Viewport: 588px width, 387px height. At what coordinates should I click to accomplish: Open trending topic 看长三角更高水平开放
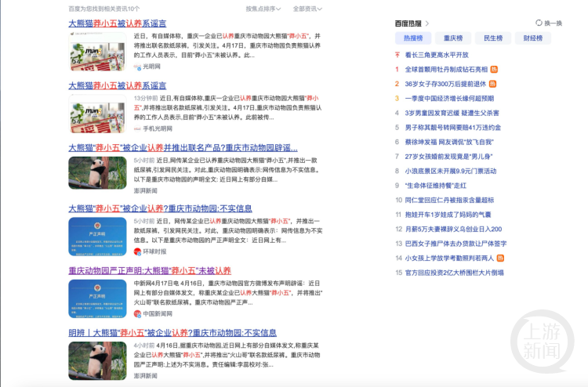[437, 55]
